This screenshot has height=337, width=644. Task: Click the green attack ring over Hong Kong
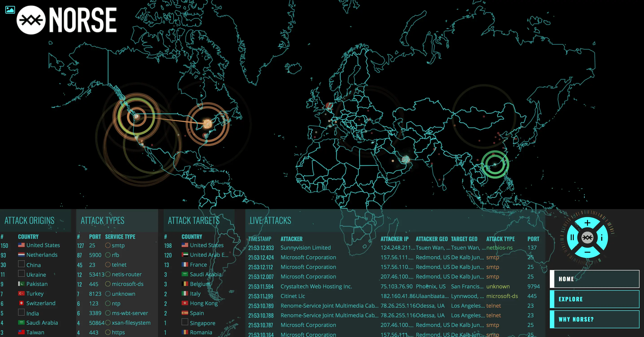pyautogui.click(x=495, y=164)
